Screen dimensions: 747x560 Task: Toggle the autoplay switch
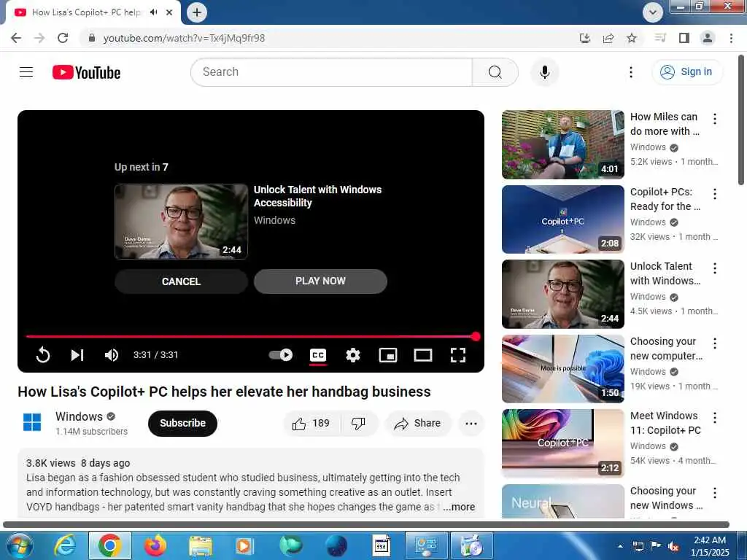tap(281, 355)
